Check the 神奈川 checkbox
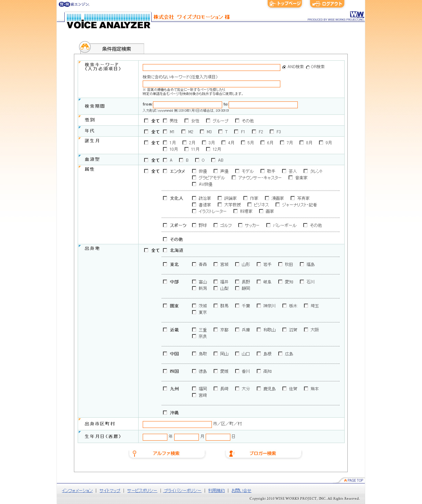The image size is (422, 504). (x=259, y=306)
